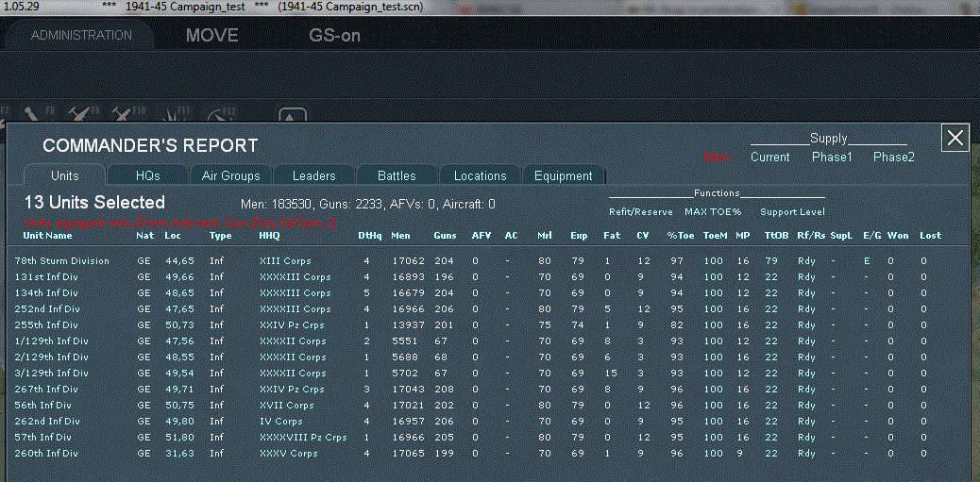Select the 267th Inf Div unit
Screen dimensions: 980x482
[46, 389]
